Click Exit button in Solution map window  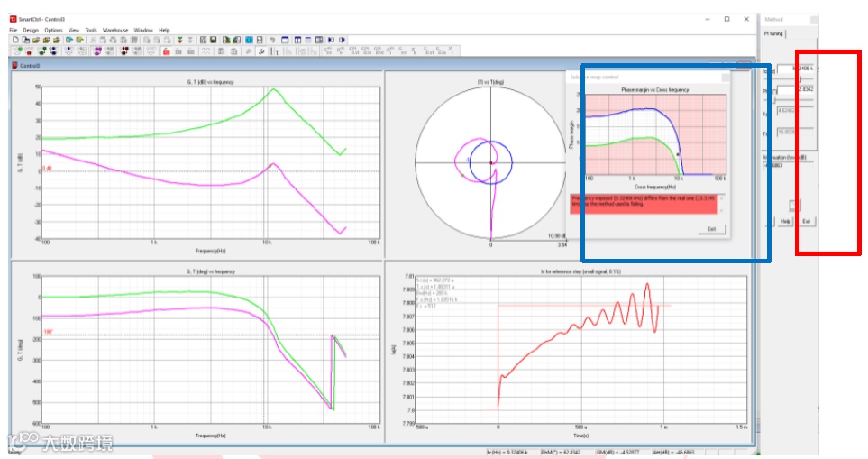click(711, 229)
